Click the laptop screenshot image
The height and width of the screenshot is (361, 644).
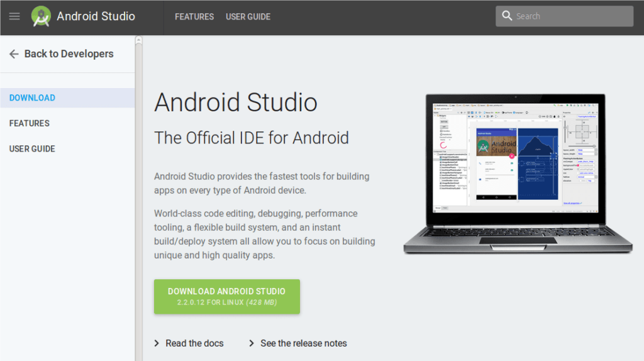tap(518, 174)
